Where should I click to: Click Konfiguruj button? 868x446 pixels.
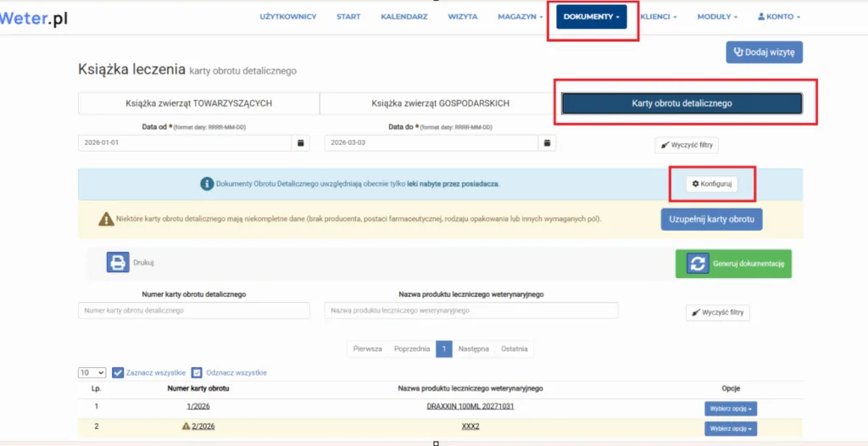click(712, 184)
